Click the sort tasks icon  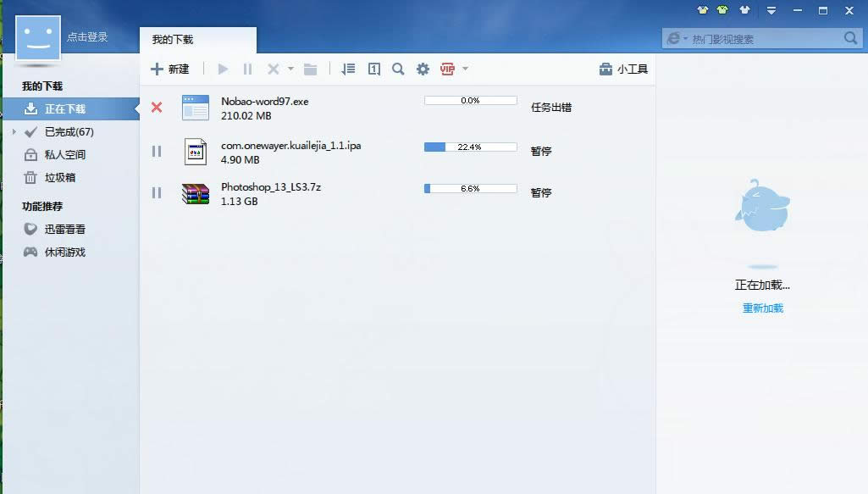coord(348,69)
